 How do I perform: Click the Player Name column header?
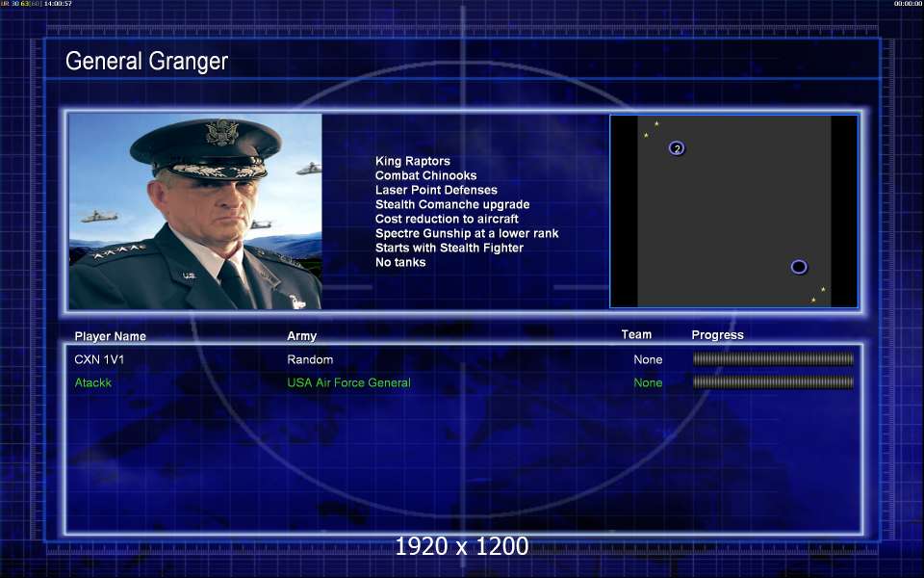tap(110, 336)
